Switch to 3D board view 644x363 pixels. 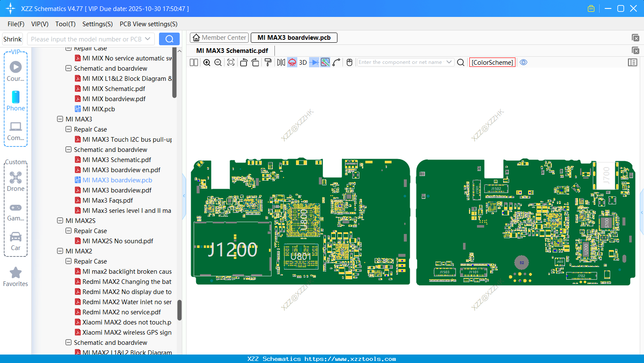coord(303,62)
